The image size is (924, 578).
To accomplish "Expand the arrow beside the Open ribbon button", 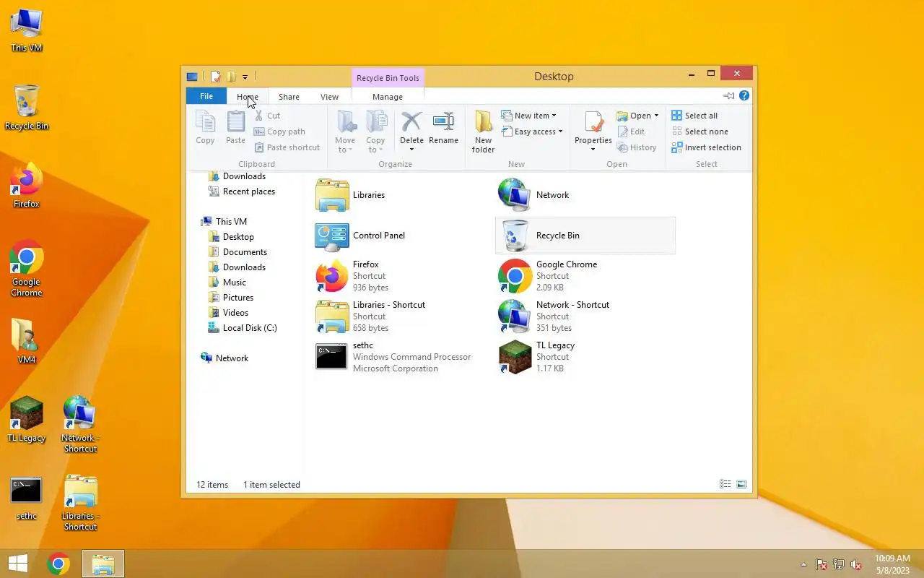I will [x=656, y=116].
